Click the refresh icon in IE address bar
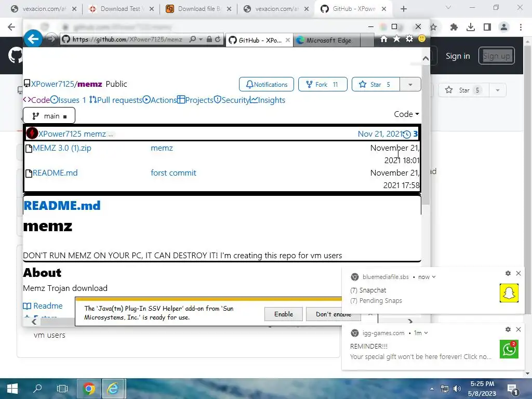The height and width of the screenshot is (399, 532). 218,39
